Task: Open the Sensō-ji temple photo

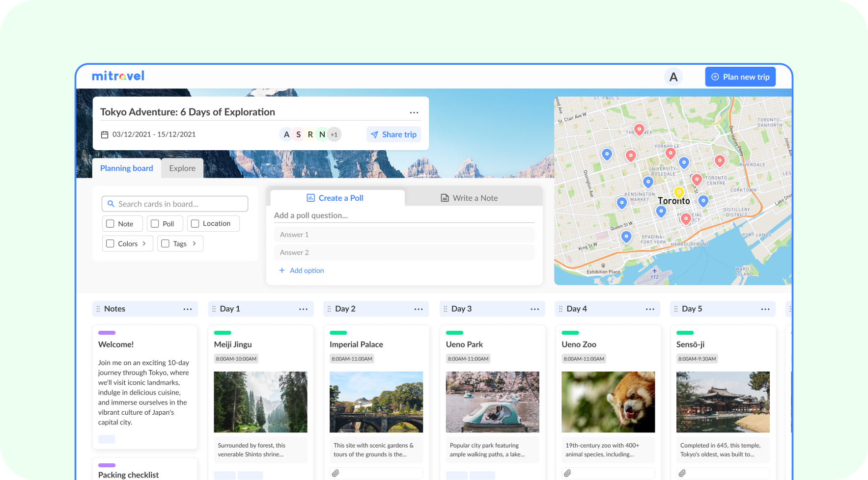Action: point(723,402)
